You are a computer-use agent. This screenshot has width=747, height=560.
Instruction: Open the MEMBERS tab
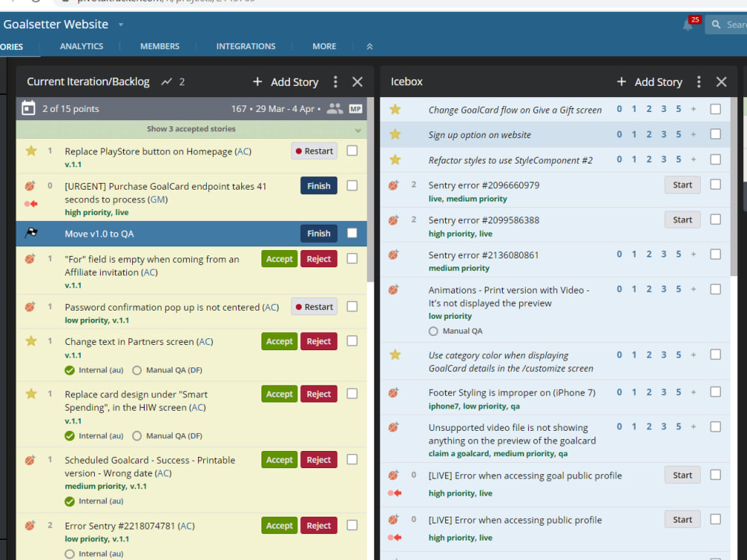(160, 46)
